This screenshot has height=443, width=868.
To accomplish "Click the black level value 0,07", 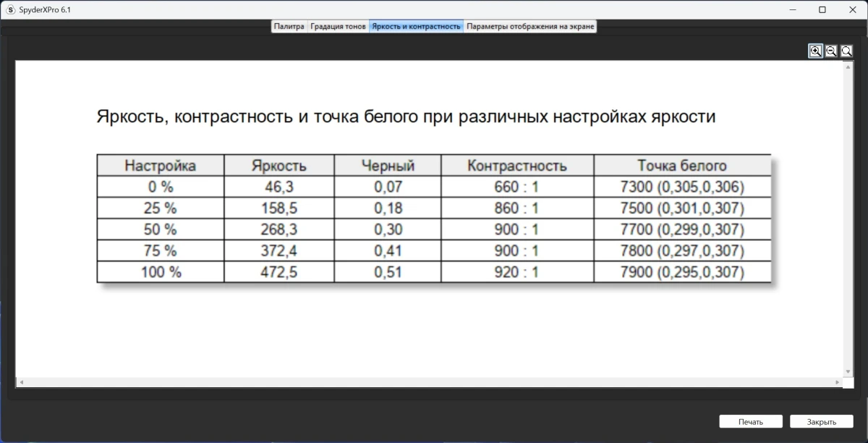I will (388, 187).
